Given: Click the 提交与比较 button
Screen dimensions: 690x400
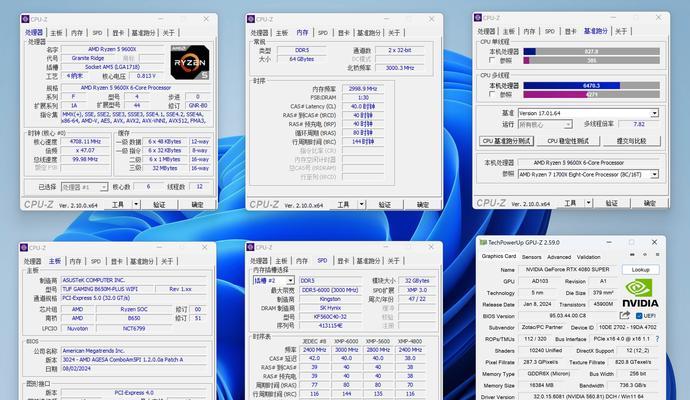Looking at the screenshot, I should point(631,141).
